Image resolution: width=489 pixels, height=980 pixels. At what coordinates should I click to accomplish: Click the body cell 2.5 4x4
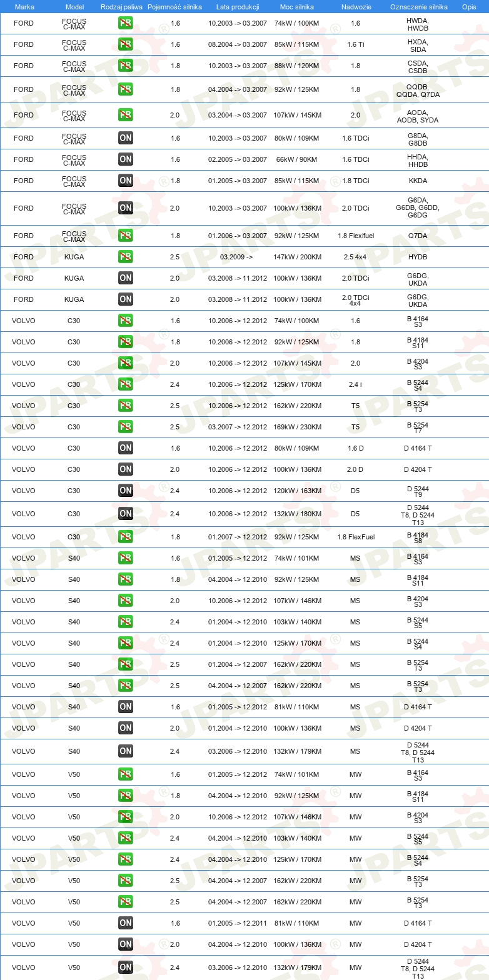(355, 257)
